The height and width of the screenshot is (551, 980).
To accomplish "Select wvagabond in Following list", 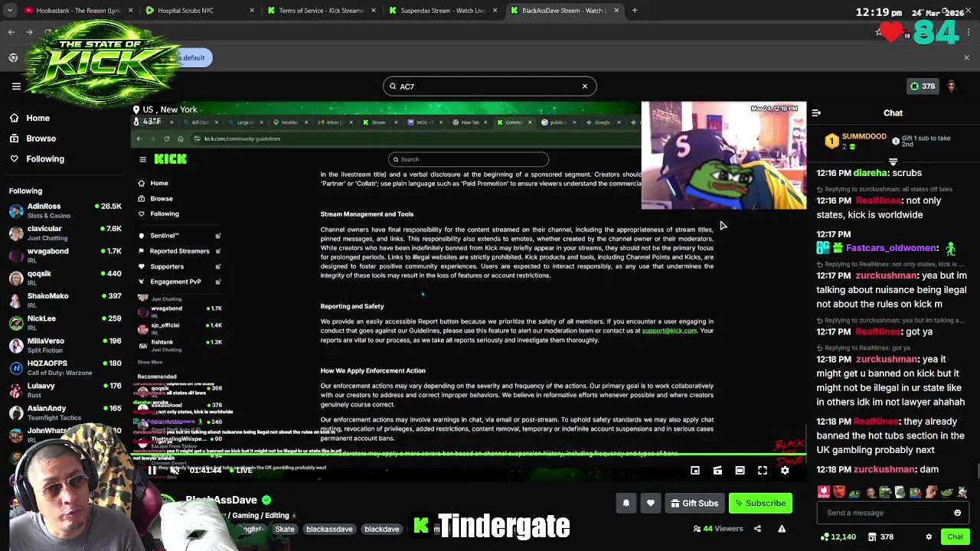I will 65,255.
